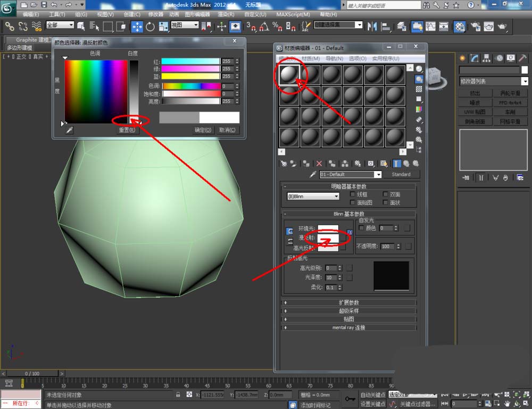
Task: Enable the 面贴图 (Face Map) checkbox
Action: (352, 202)
